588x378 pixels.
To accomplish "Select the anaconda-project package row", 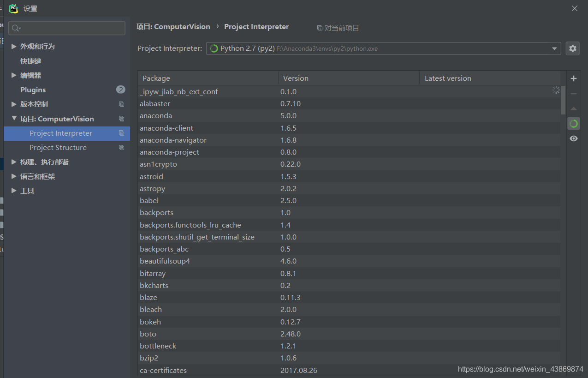I will point(349,152).
